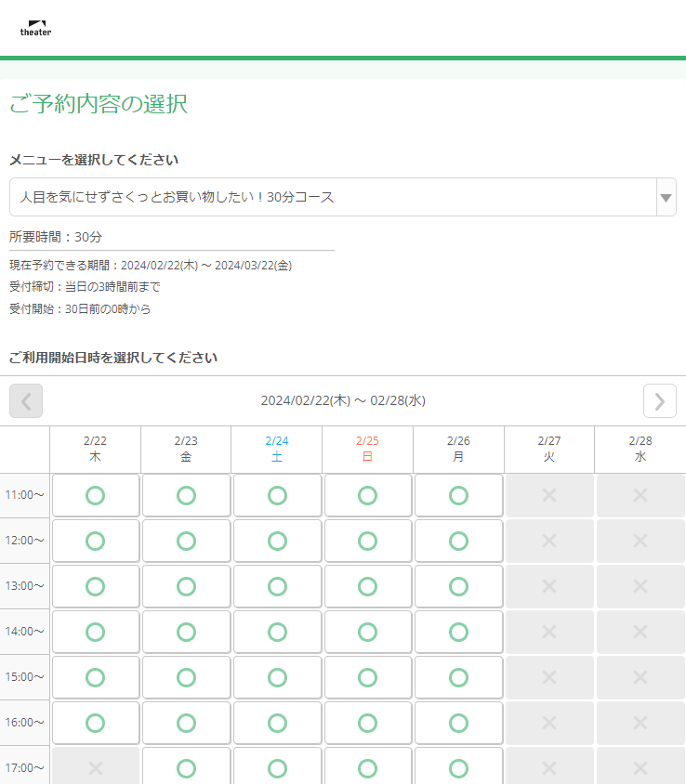Select the 11:00 availability circle on 2/22

point(95,495)
